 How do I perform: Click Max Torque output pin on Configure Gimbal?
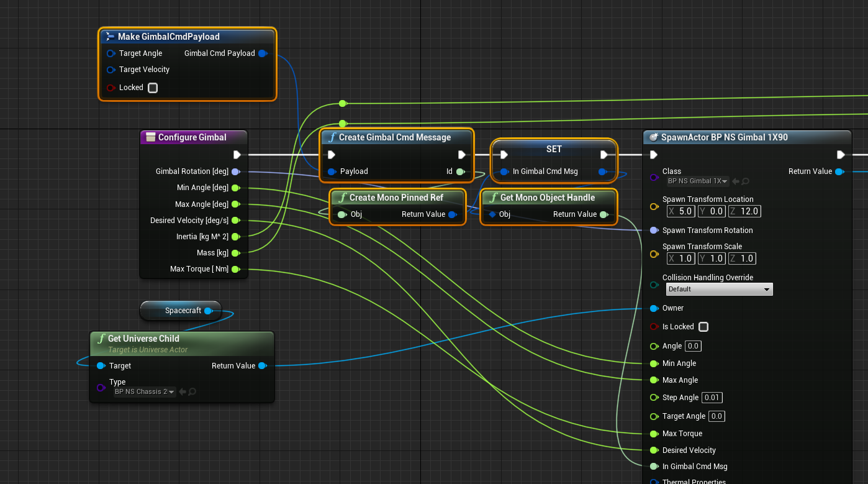236,269
